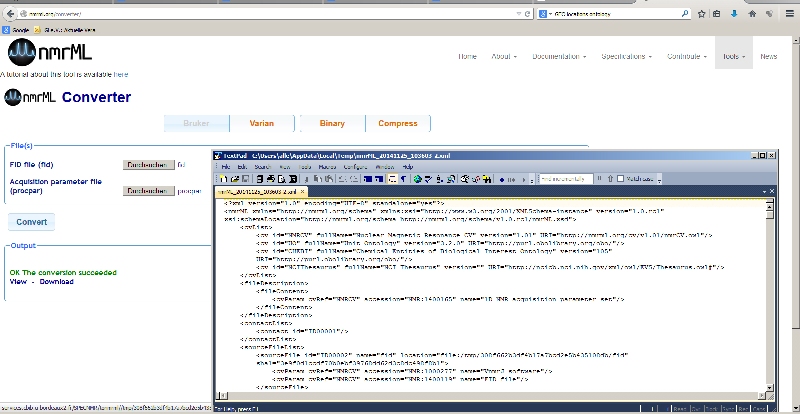Click the macro play arrow icon in TextPad

tap(523, 180)
